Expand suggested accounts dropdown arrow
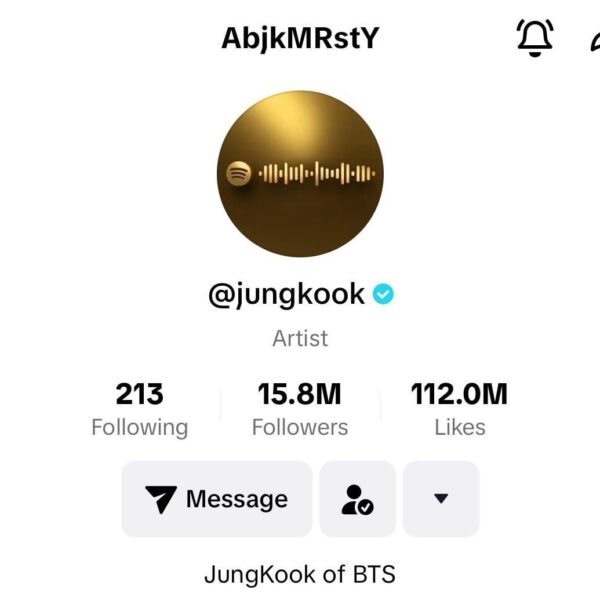This screenshot has height=600, width=600. tap(441, 499)
